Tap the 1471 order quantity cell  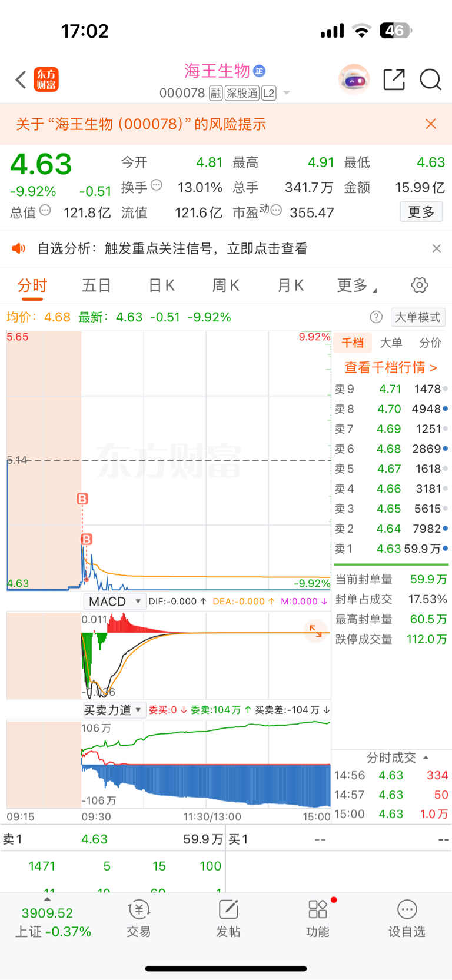42,866
